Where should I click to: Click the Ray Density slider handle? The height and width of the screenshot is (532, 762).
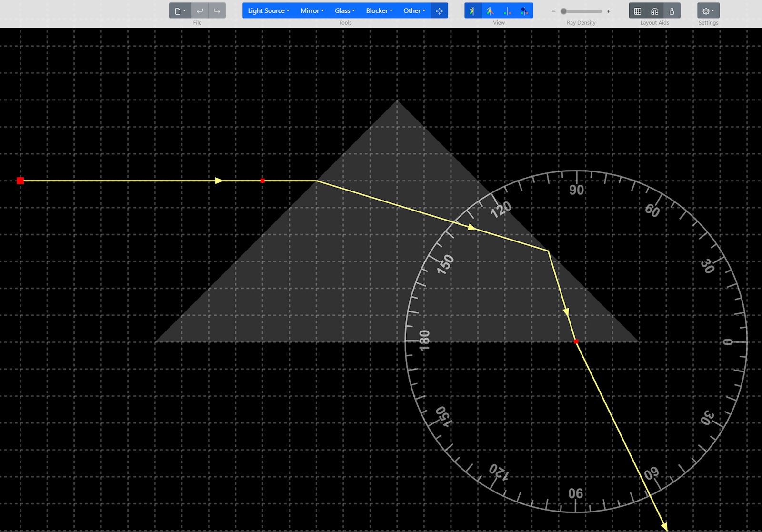[x=564, y=11]
